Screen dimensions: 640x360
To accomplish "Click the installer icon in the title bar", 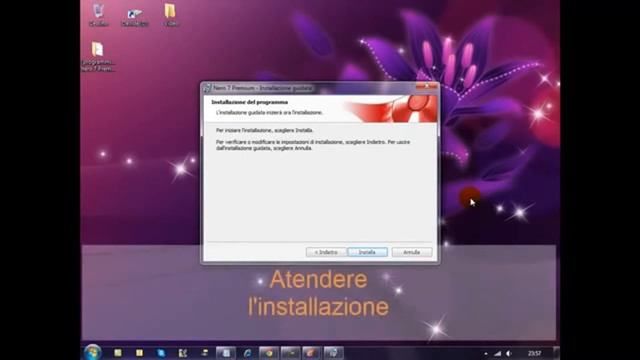I will (207, 88).
